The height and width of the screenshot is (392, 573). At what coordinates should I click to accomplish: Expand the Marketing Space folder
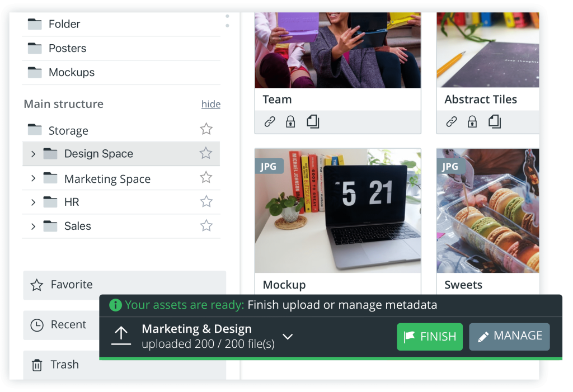coord(33,178)
